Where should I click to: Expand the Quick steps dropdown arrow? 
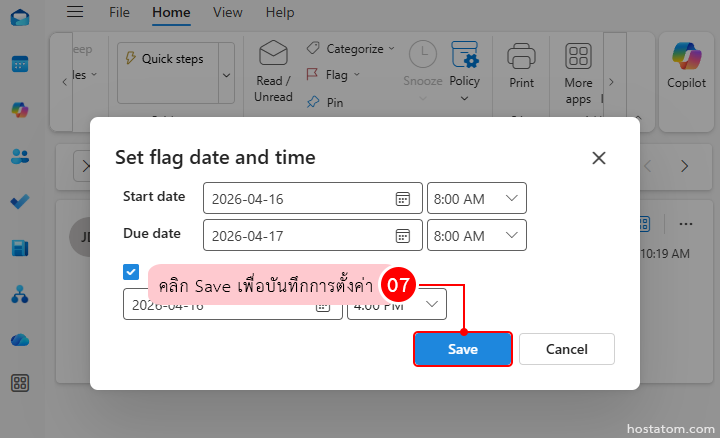(226, 73)
